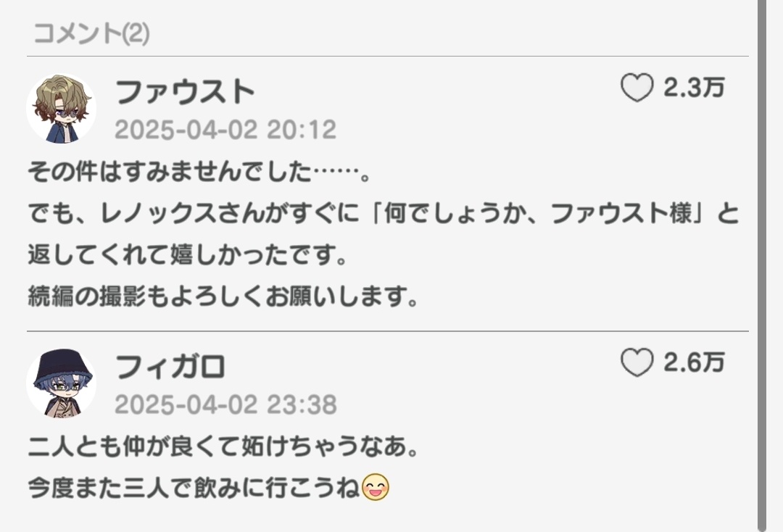Click the line 返してくれて嬉しかったです
Viewport: 783px width, 532px height.
coord(187,255)
